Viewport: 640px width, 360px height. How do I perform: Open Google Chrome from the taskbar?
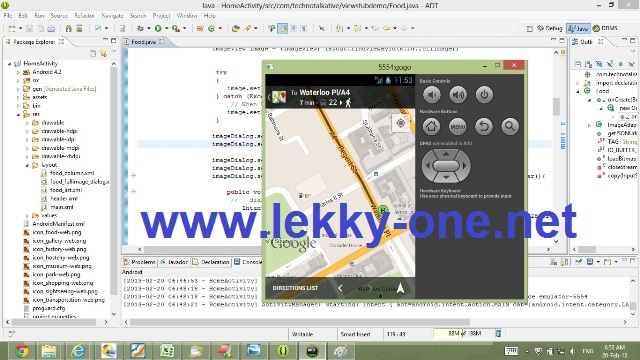22,351
